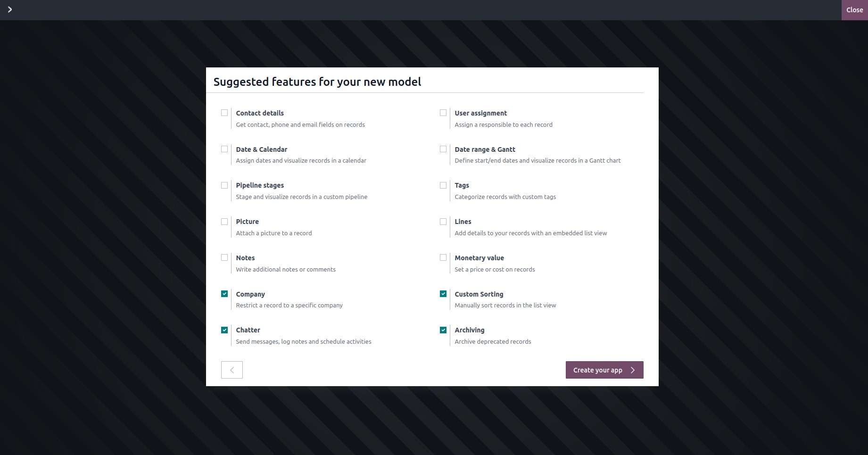Uncheck the Custom Sorting feature

[443, 294]
